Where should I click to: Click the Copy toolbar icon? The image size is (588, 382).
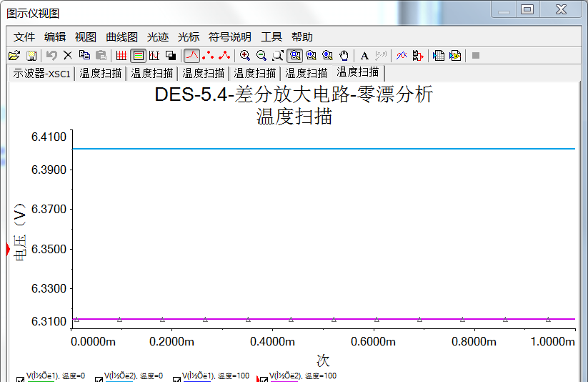tap(84, 56)
